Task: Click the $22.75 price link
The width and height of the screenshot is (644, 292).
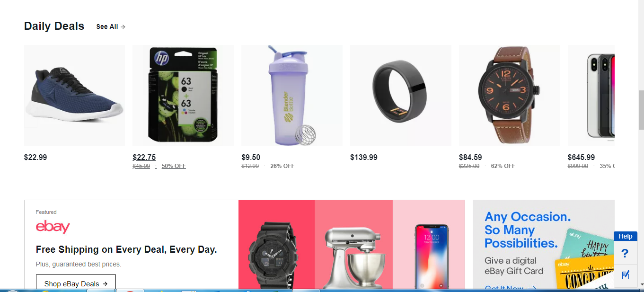Action: [144, 158]
